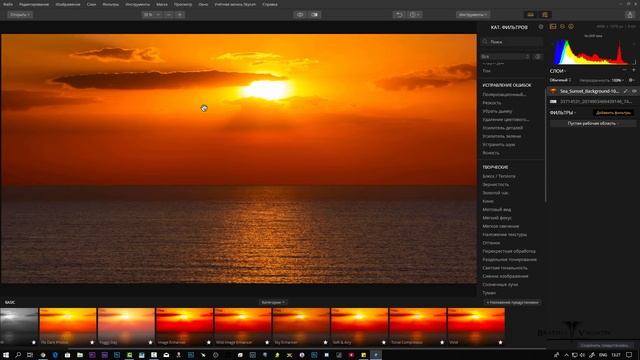Screen dimensions: 640x360
Task: Click the remove layer minus icon
Action: tap(624, 71)
